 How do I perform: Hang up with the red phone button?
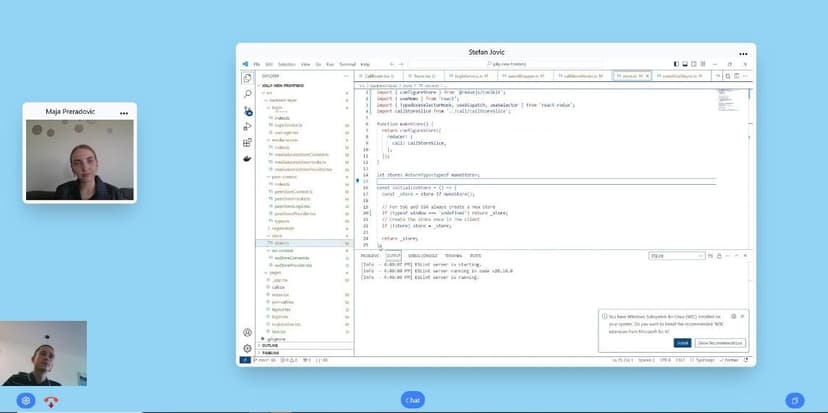coord(51,400)
